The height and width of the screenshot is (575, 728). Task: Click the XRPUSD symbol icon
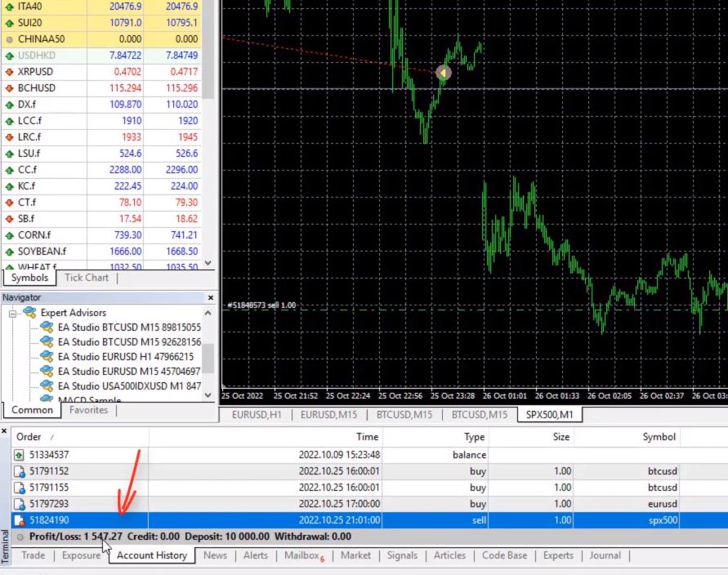[x=10, y=71]
